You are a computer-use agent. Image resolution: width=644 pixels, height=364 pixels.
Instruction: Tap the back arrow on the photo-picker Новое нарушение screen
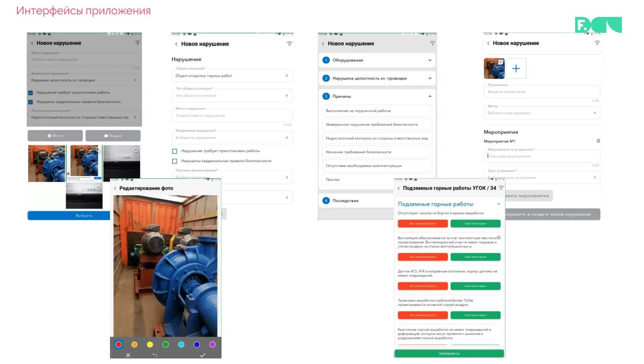[32, 43]
